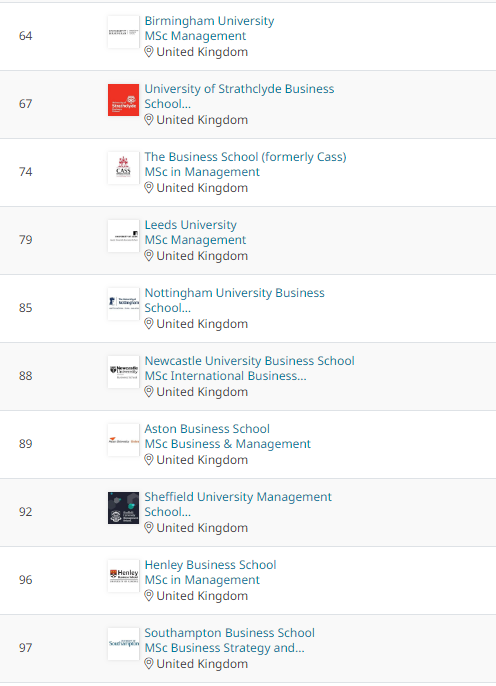Click the Aston Business School logo
The width and height of the screenshot is (496, 686).
coord(123,440)
